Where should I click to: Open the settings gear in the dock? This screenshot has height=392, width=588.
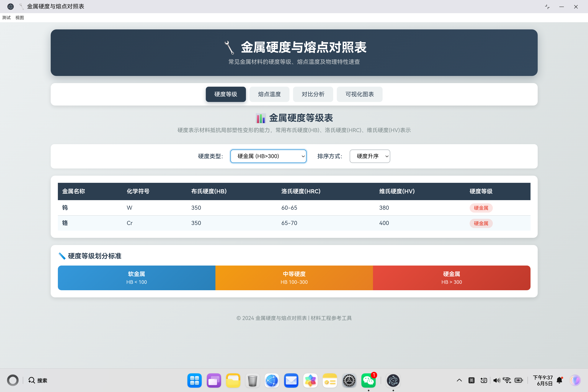[x=349, y=381]
